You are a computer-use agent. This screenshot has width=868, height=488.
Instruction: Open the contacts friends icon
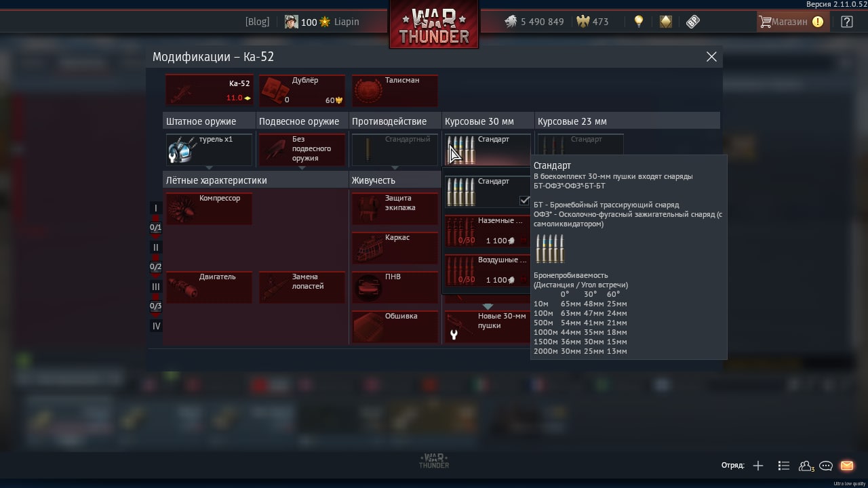[x=806, y=466]
